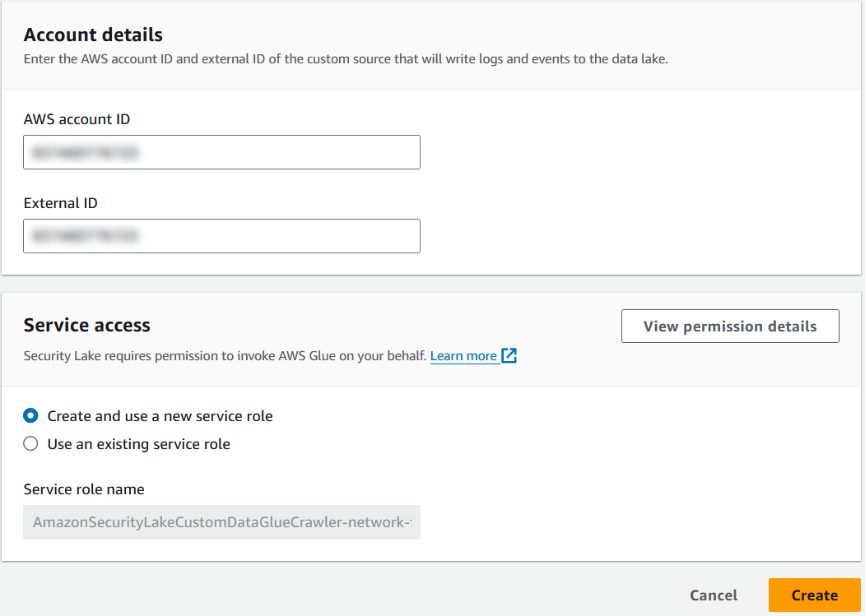Viewport: 865px width, 616px height.
Task: Click the Service access section heading
Action: point(86,326)
